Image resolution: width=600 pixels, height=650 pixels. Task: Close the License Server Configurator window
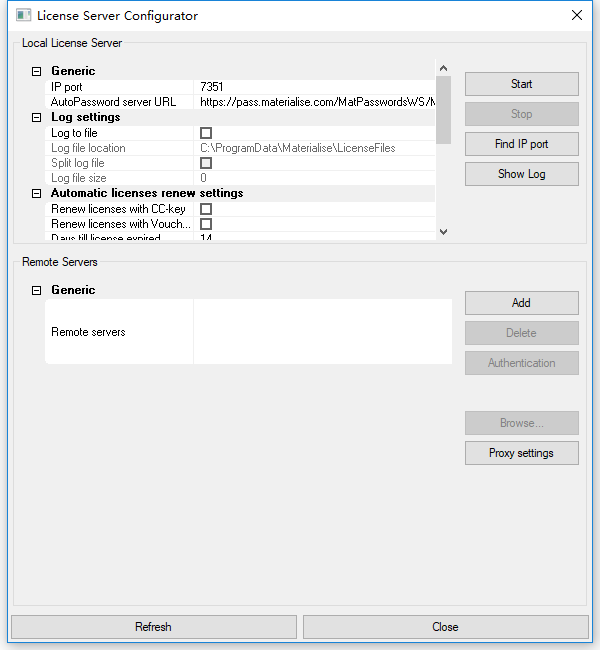coord(576,15)
